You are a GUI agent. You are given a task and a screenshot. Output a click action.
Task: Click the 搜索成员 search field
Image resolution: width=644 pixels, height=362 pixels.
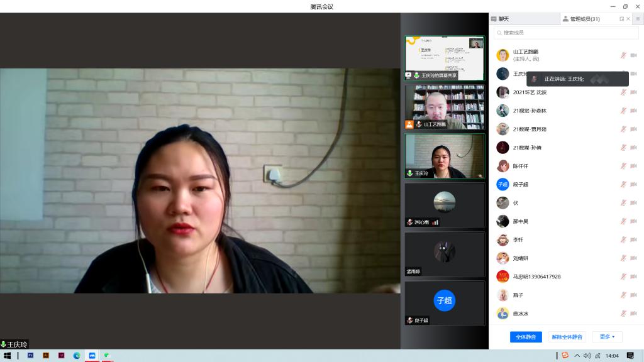(x=566, y=33)
